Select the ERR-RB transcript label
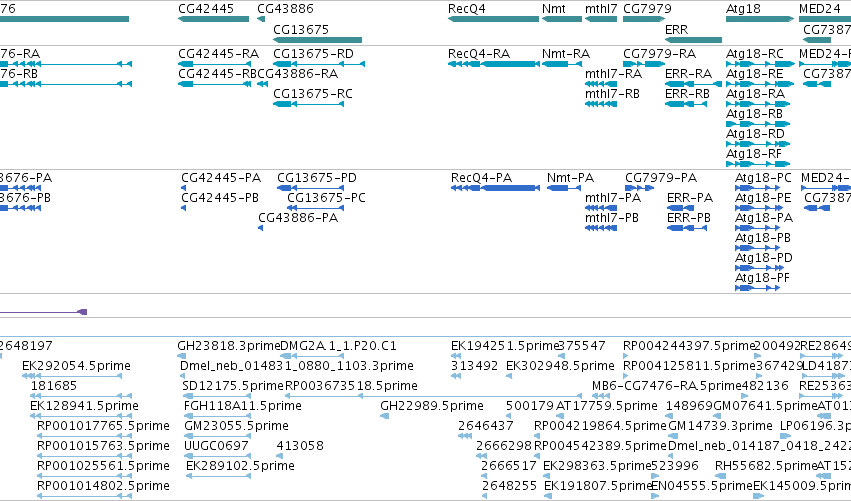This screenshot has height=501, width=851. tap(687, 94)
